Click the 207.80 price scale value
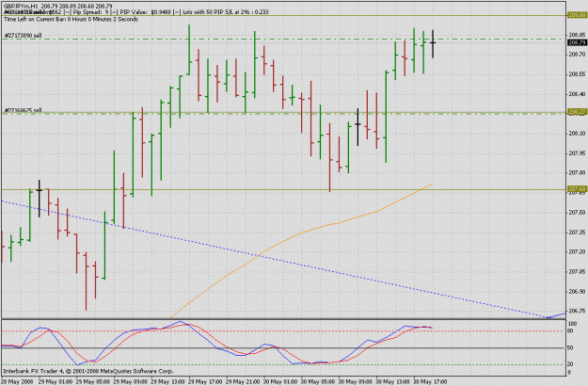Screen dimensions: 588x386 click(577, 173)
